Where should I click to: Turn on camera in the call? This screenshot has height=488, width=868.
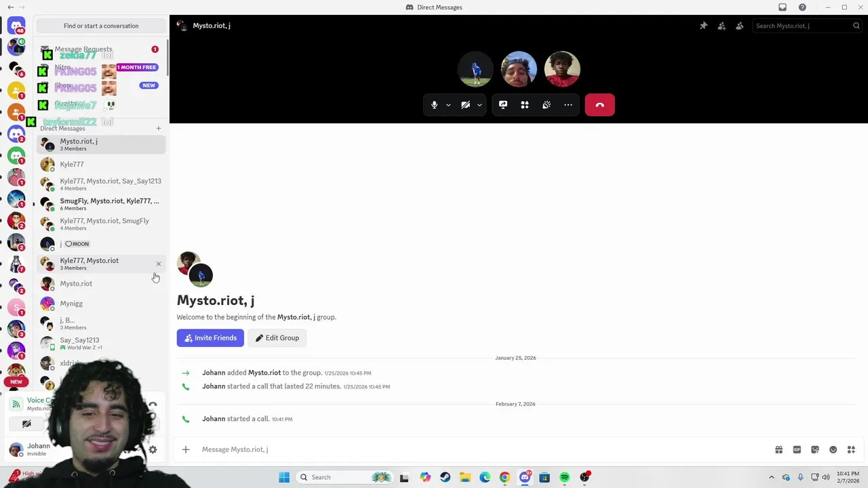[465, 105]
